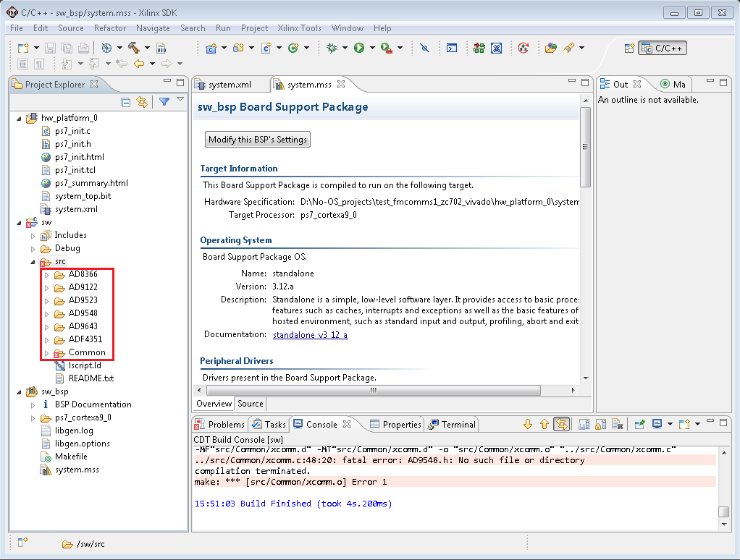The width and height of the screenshot is (740, 560).
Task: Click the Skip All Breakpoints icon
Action: tap(425, 48)
